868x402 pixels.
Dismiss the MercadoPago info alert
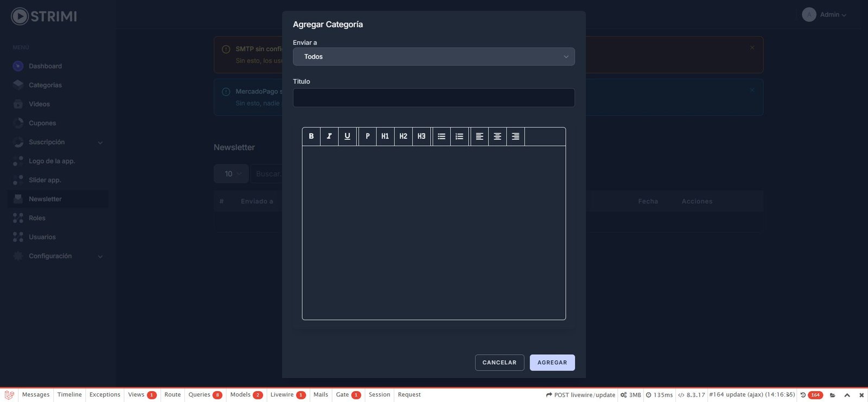752,90
